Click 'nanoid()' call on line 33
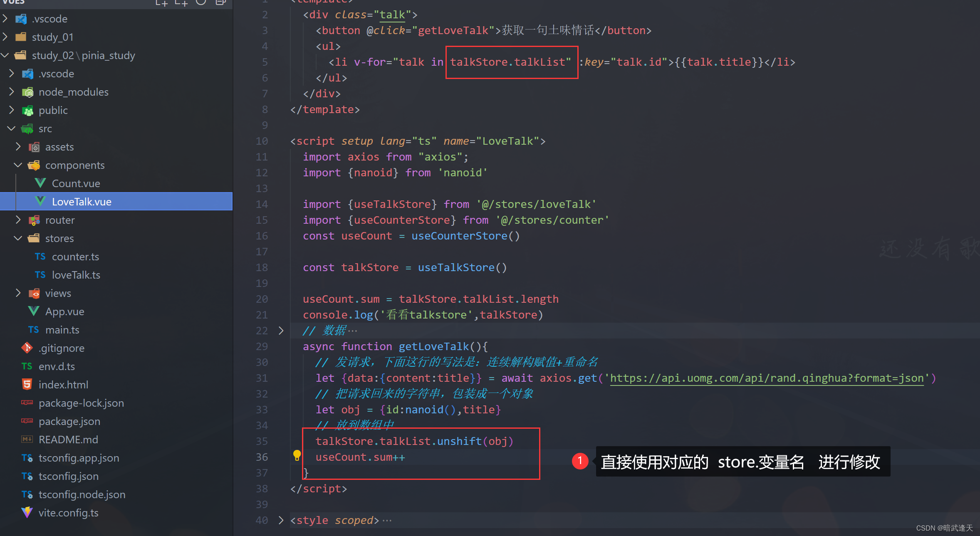980x536 pixels. click(431, 410)
